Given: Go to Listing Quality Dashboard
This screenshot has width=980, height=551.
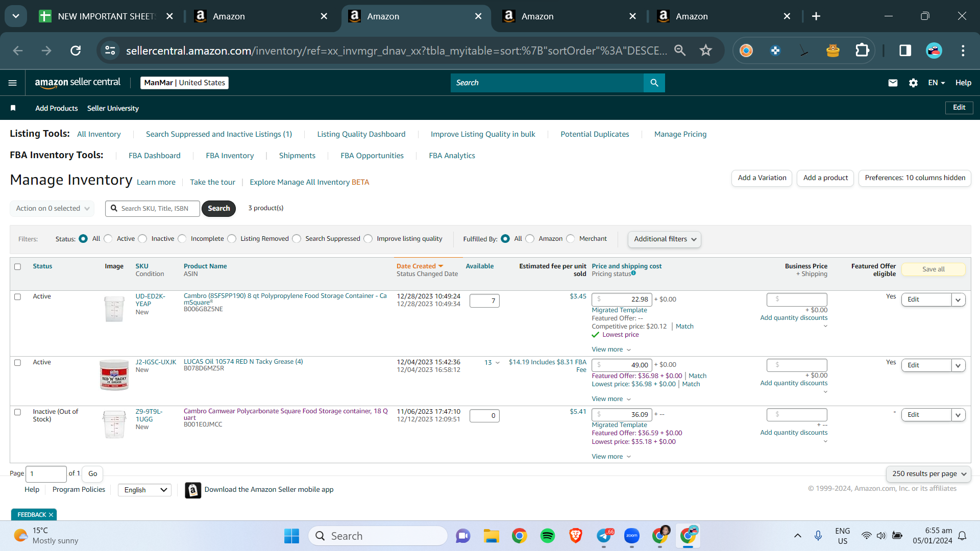Looking at the screenshot, I should pyautogui.click(x=361, y=134).
